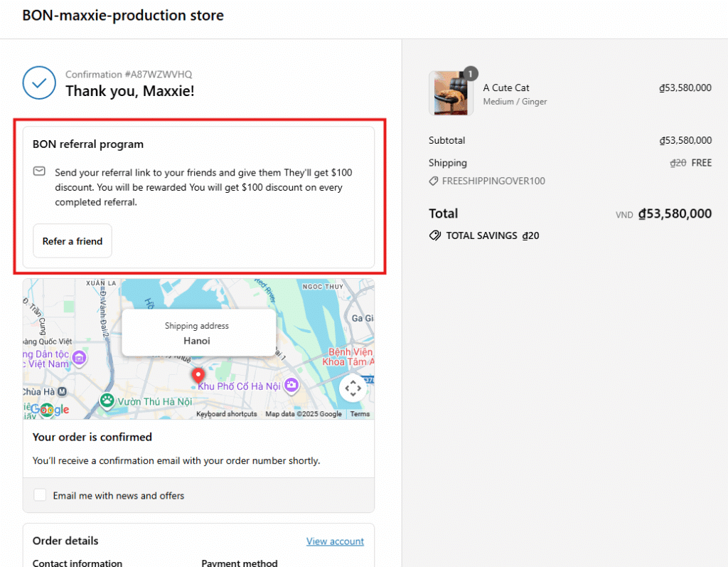Click the A Cute Cat product thumbnail

click(451, 93)
